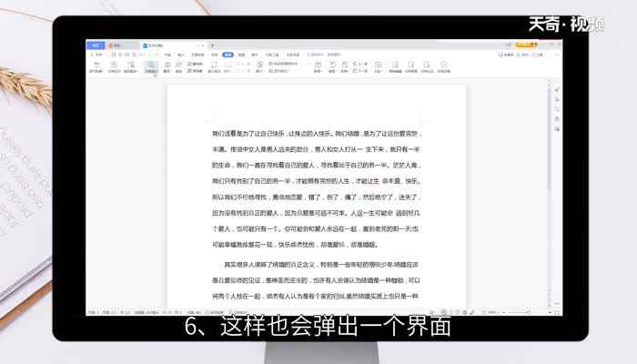Viewport: 637px width, 364px height.
Task: Click the orange membership button in title bar
Action: click(x=526, y=45)
